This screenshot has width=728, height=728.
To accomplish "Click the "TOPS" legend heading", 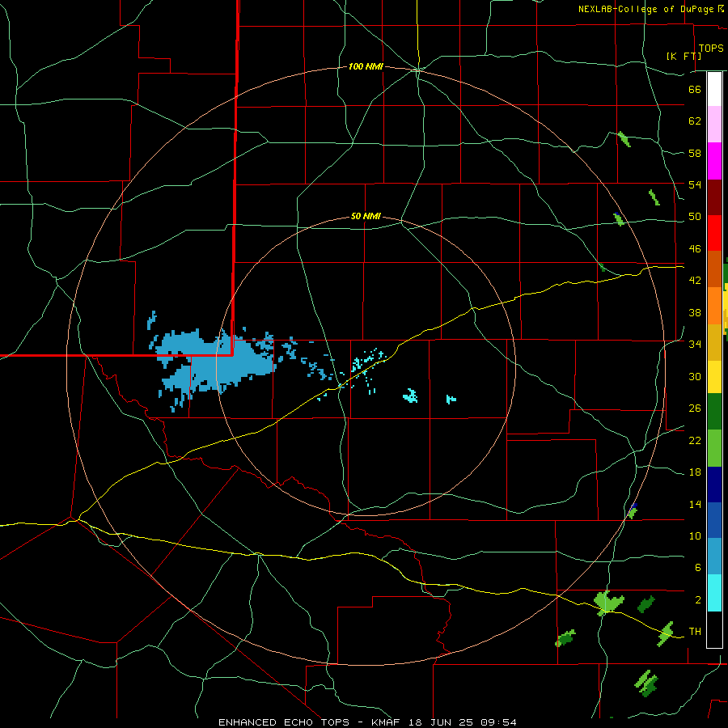I will pyautogui.click(x=711, y=48).
